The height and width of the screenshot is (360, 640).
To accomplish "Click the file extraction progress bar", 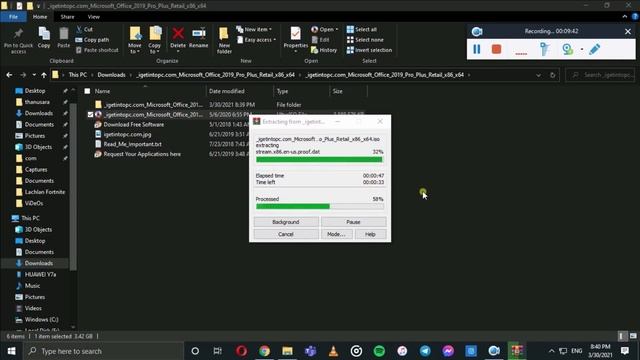I will (x=319, y=160).
